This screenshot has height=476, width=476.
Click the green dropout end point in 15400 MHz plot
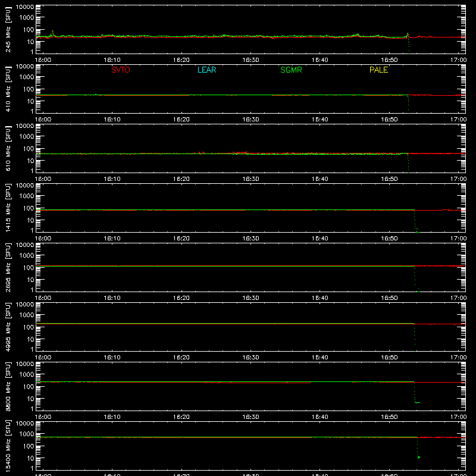419,457
